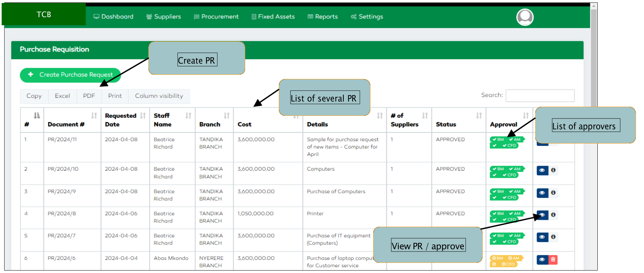Export table to Excel
This screenshot has width=644, height=273.
pyautogui.click(x=62, y=96)
